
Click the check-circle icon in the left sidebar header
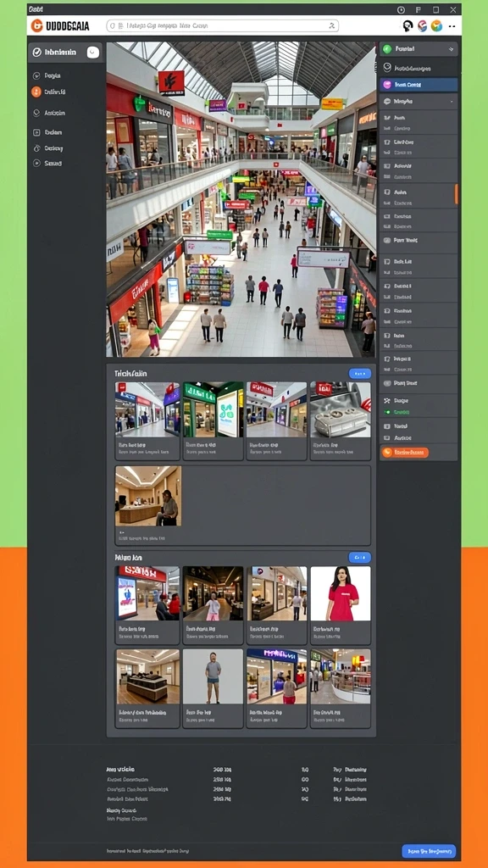click(37, 52)
